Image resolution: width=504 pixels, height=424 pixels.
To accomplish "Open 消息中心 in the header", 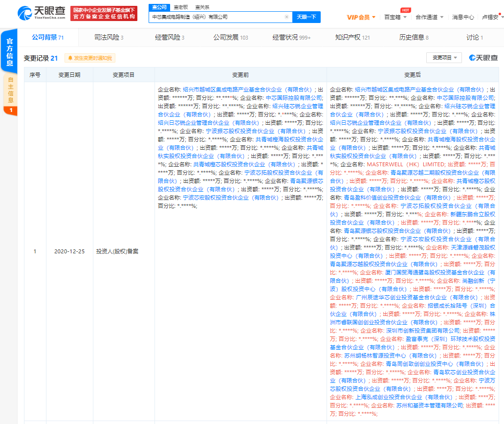I will [x=462, y=17].
